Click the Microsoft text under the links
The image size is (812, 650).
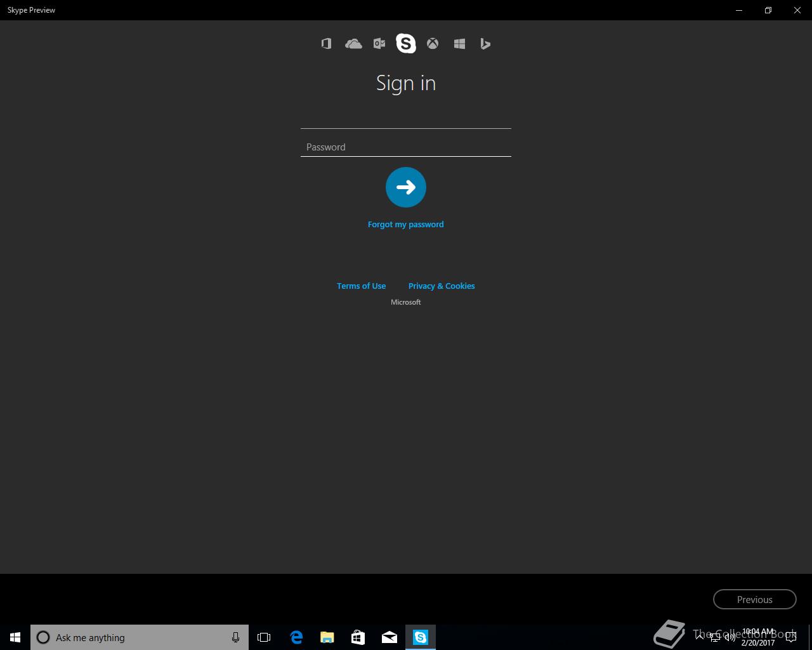tap(406, 302)
